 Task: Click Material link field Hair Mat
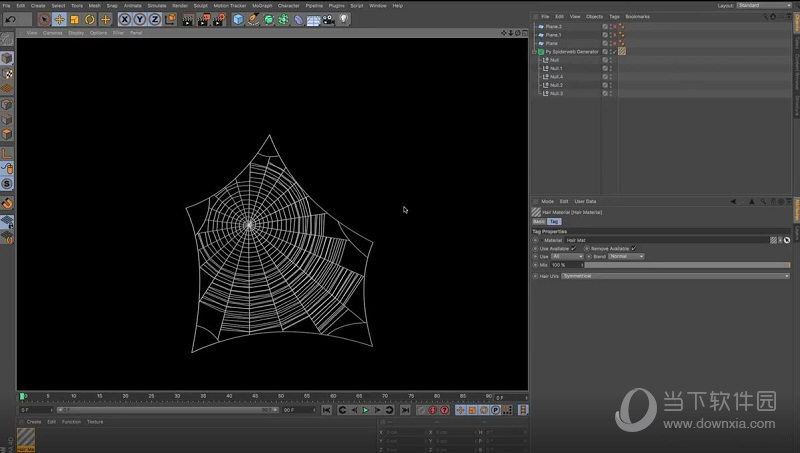click(x=666, y=240)
